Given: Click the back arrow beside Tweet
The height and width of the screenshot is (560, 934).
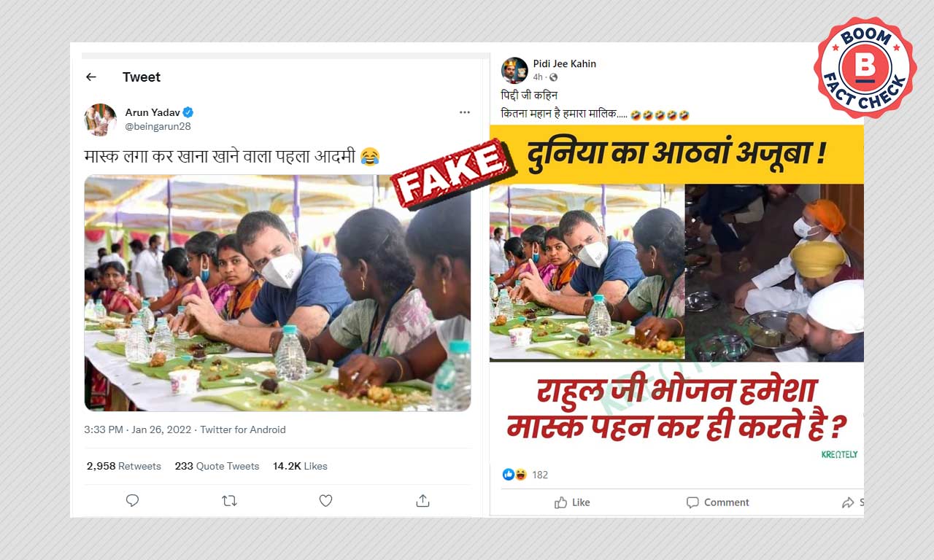Looking at the screenshot, I should (91, 77).
